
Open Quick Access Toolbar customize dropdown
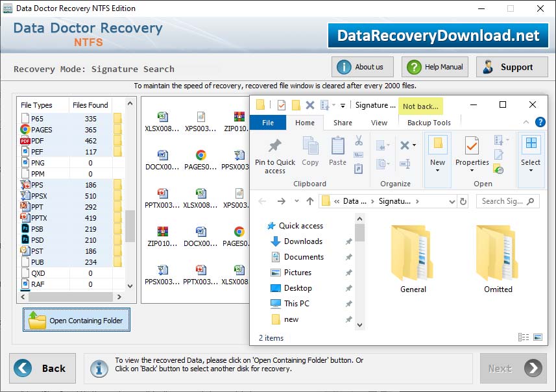click(343, 105)
